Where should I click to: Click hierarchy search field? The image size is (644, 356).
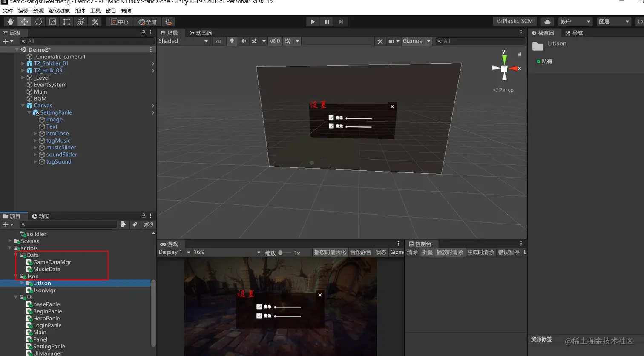pos(87,41)
